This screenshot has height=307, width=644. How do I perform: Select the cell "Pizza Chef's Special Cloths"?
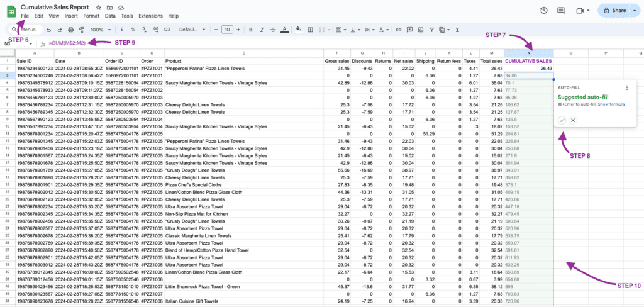(244, 185)
